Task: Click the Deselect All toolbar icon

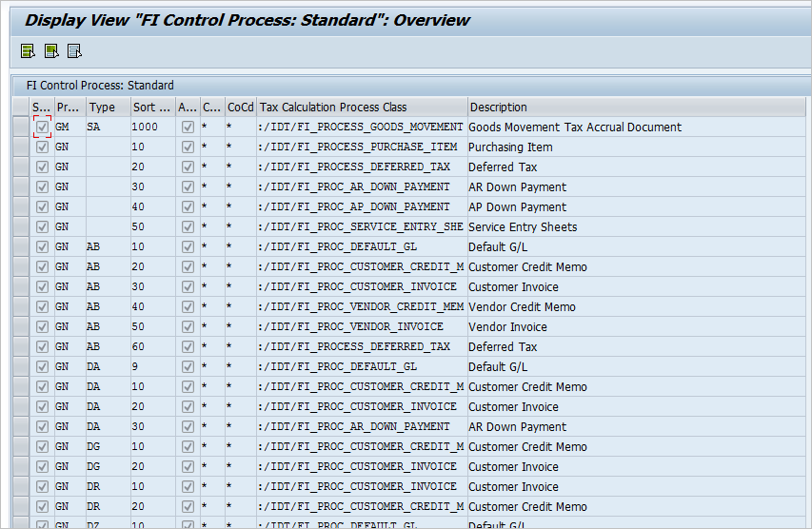Action: pyautogui.click(x=74, y=51)
